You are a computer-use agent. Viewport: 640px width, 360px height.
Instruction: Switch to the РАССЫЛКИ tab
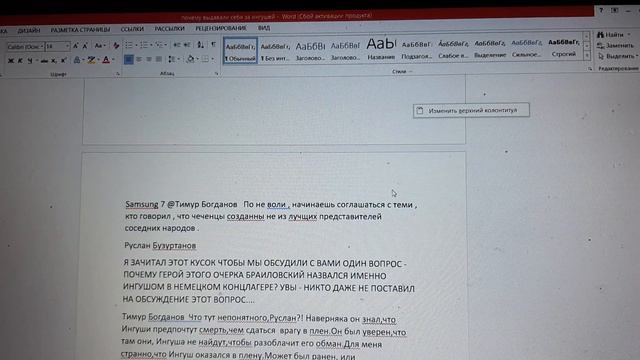click(169, 29)
